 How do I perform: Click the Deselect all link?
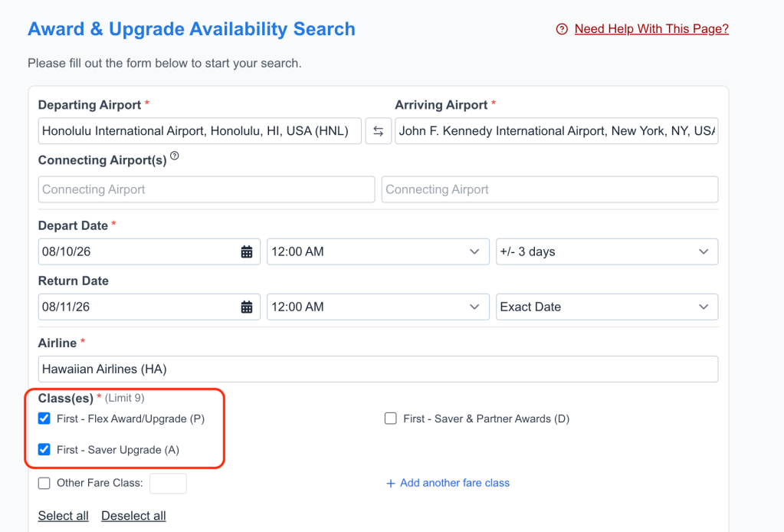(133, 516)
